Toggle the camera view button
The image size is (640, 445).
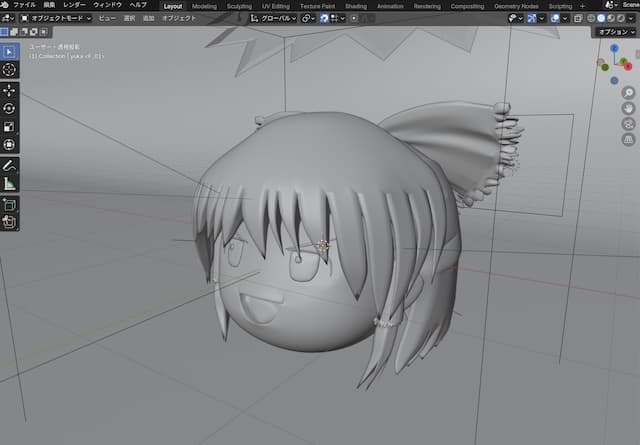(628, 123)
